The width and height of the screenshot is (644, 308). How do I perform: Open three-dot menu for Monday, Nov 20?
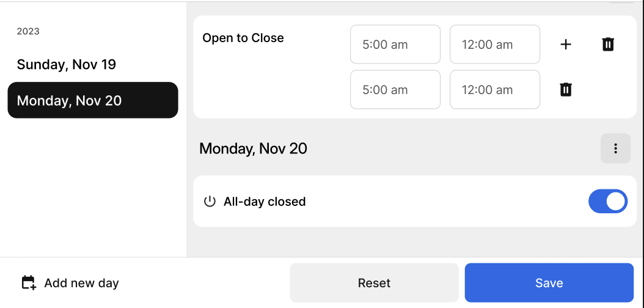pos(615,148)
